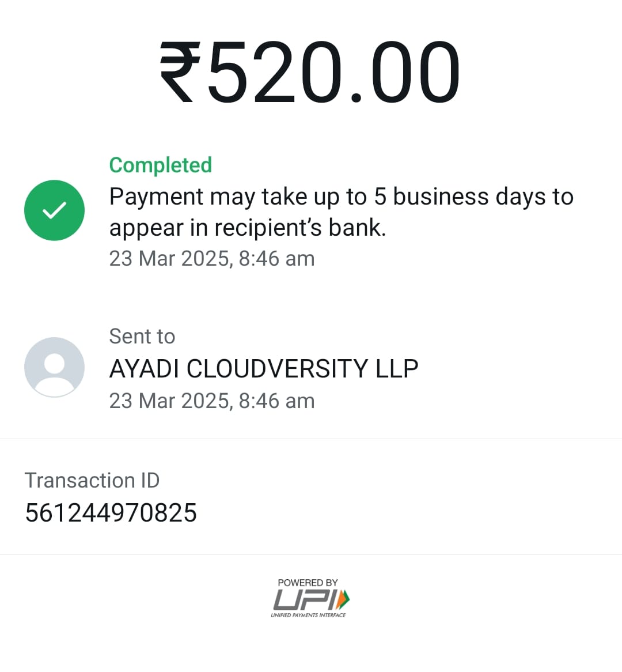Click the divider line above Transaction ID
Screen dimensions: 622x672
pyautogui.click(x=311, y=439)
